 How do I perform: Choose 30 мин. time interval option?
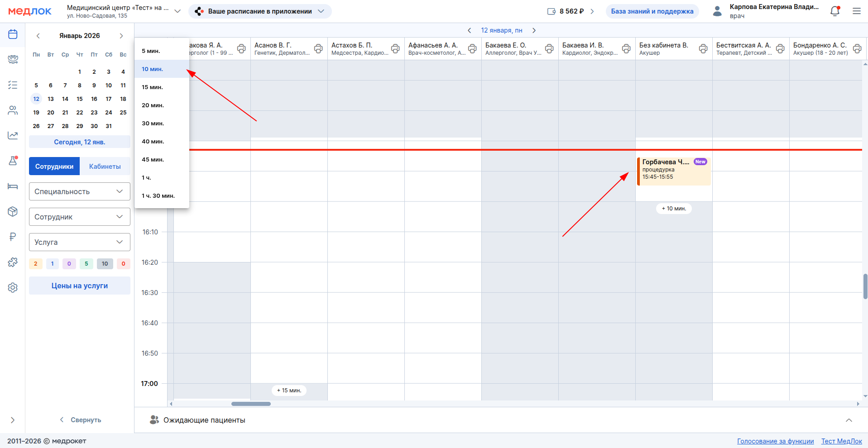pos(153,124)
